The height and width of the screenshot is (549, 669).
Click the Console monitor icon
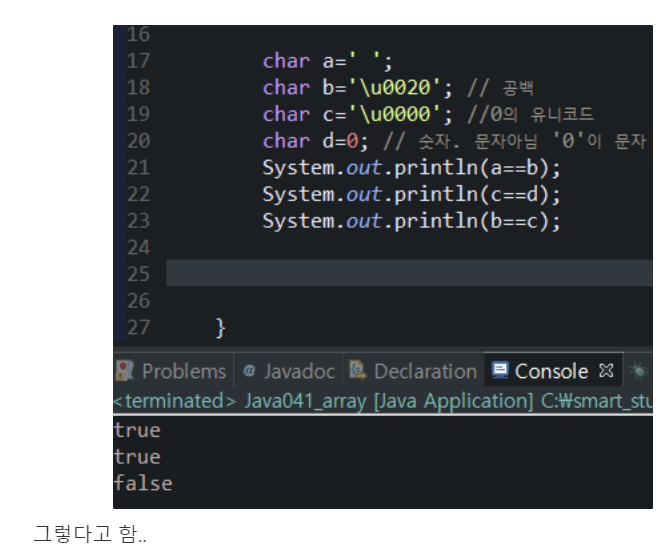(x=500, y=370)
